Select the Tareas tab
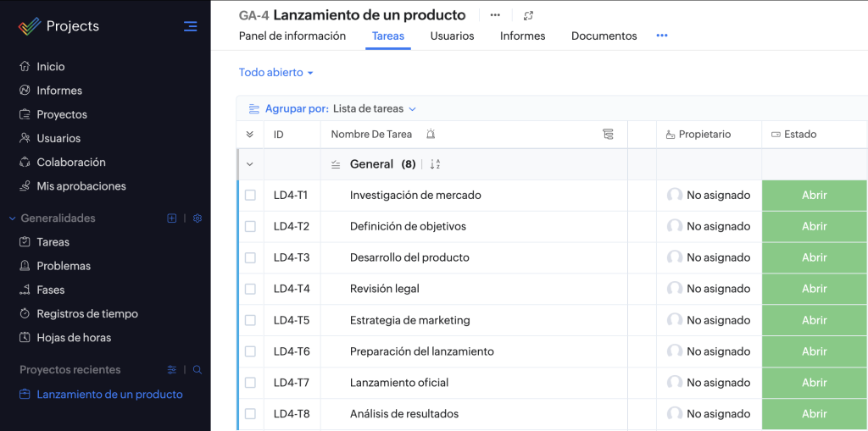 click(x=388, y=36)
